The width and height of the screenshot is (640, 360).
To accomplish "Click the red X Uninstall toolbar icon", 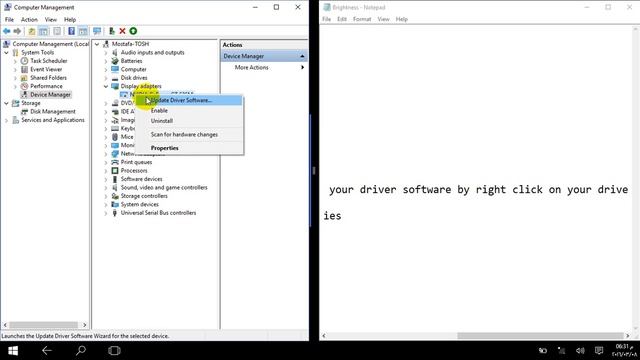I will (122, 31).
